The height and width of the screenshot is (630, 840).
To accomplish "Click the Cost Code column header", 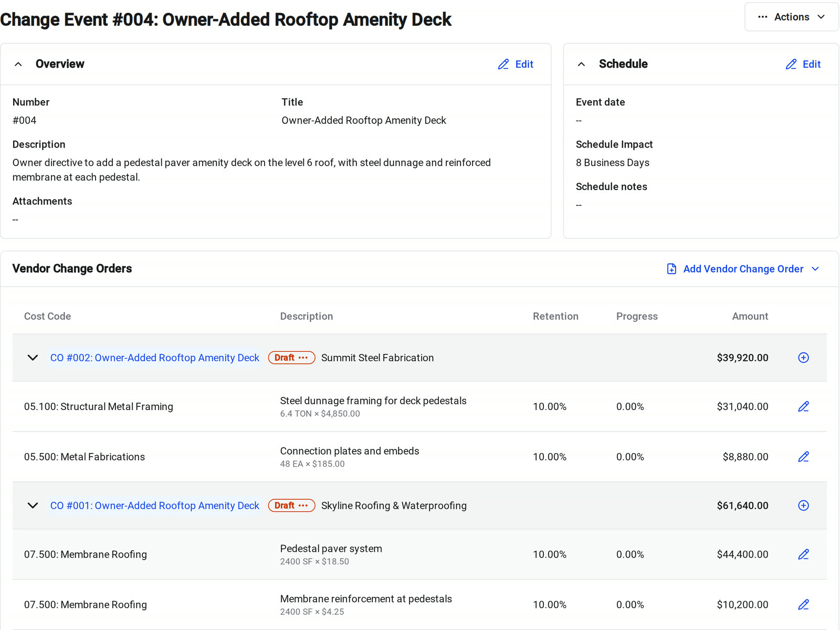I will [47, 316].
